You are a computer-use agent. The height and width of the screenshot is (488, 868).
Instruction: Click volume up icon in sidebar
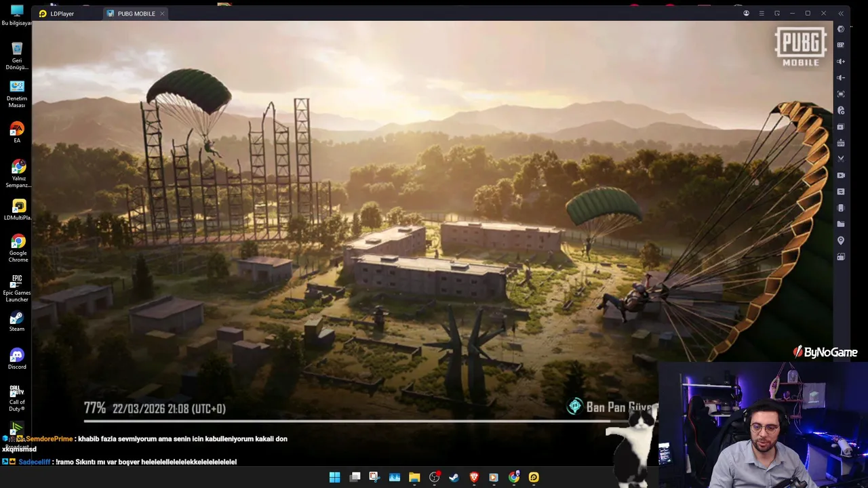pyautogui.click(x=841, y=61)
